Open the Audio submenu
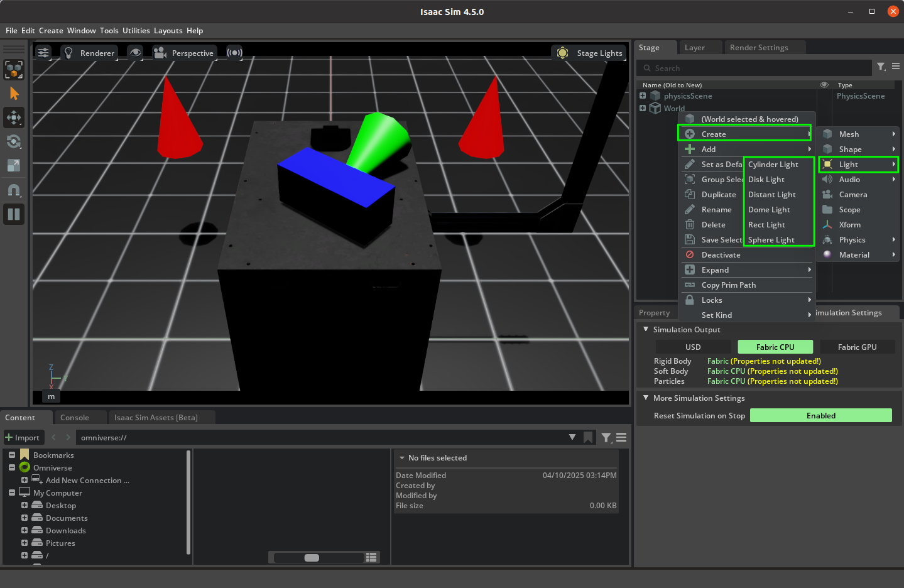Image resolution: width=904 pixels, height=588 pixels. coord(859,180)
